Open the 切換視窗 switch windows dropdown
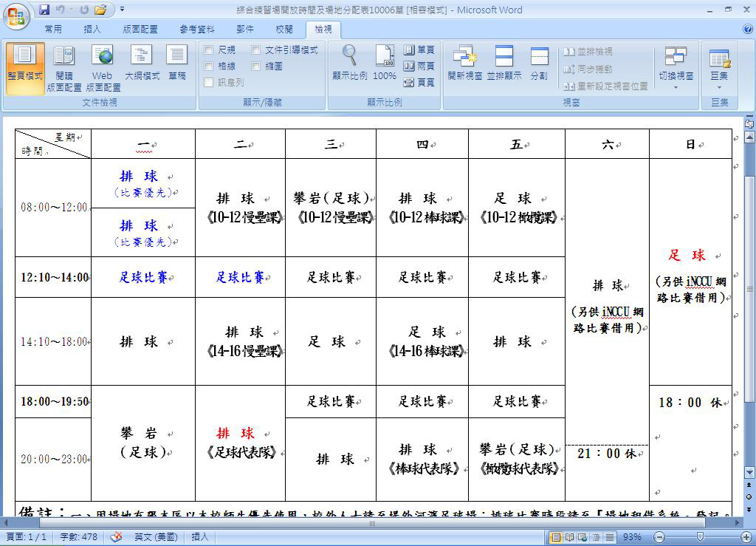 click(676, 67)
